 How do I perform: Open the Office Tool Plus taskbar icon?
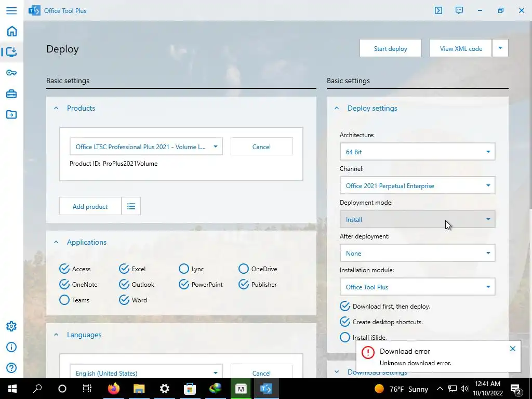(266, 389)
